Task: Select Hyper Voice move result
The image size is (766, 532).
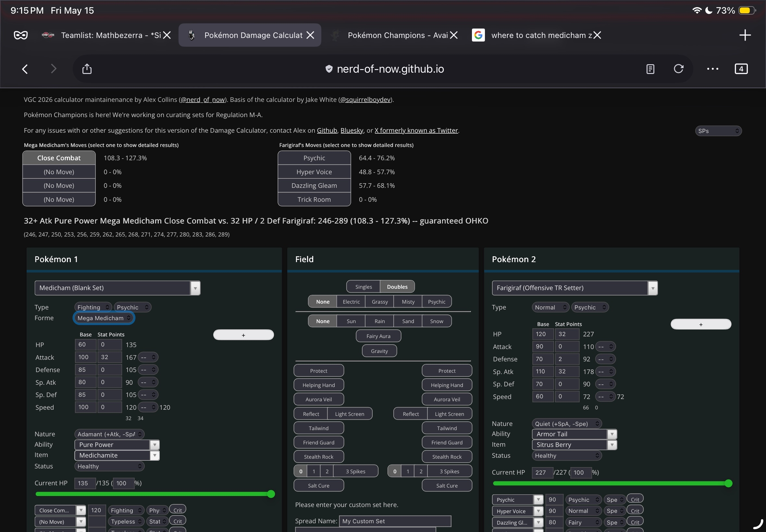Action: click(x=314, y=172)
